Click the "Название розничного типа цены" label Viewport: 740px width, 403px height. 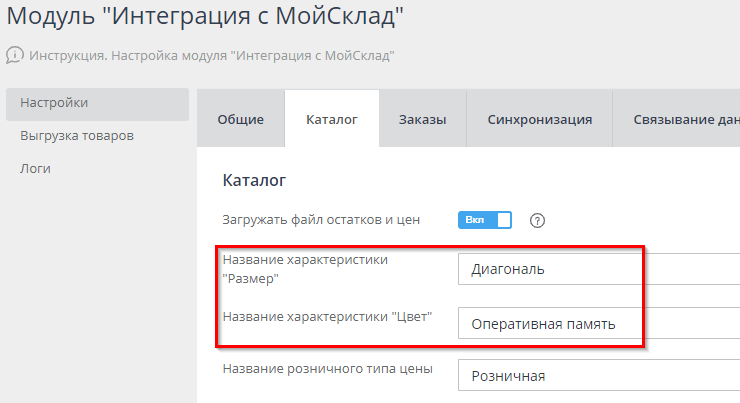327,369
